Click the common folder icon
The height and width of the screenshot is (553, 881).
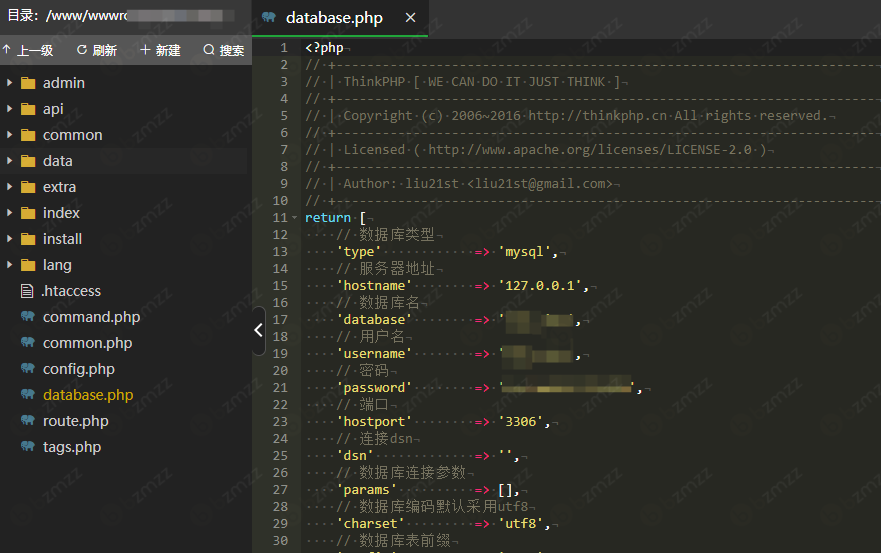coord(28,135)
